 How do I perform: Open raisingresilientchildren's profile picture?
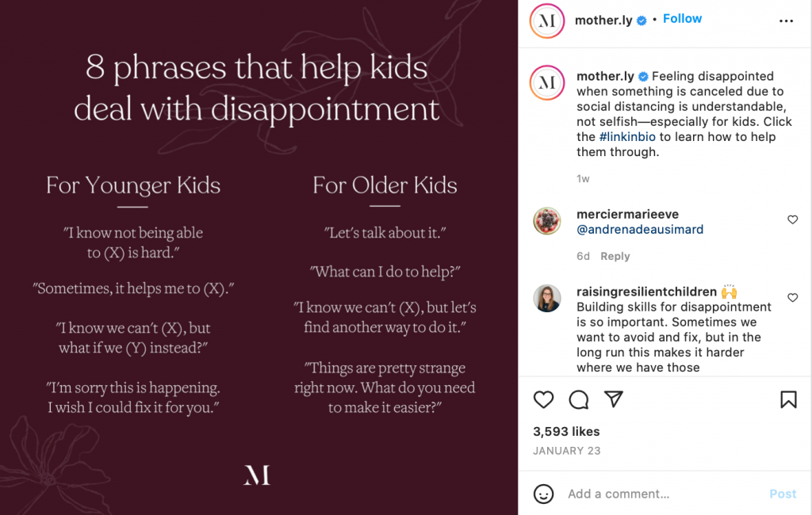point(547,298)
